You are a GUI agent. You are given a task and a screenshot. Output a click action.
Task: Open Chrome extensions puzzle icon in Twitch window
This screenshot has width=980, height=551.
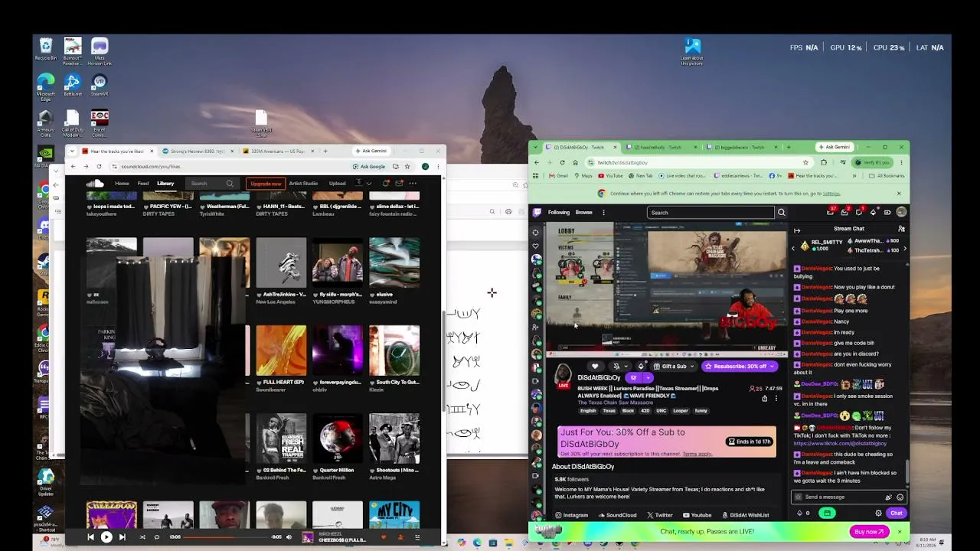[824, 162]
